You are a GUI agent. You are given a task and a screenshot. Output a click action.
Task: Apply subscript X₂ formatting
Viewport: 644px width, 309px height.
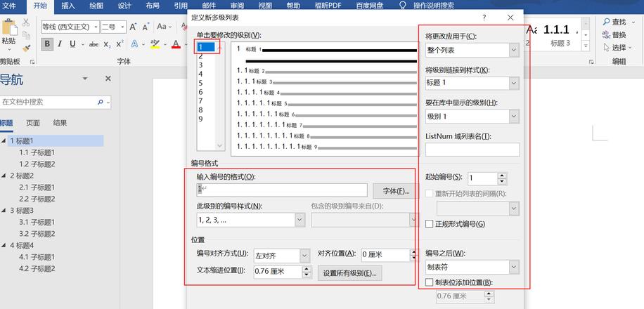pos(107,44)
